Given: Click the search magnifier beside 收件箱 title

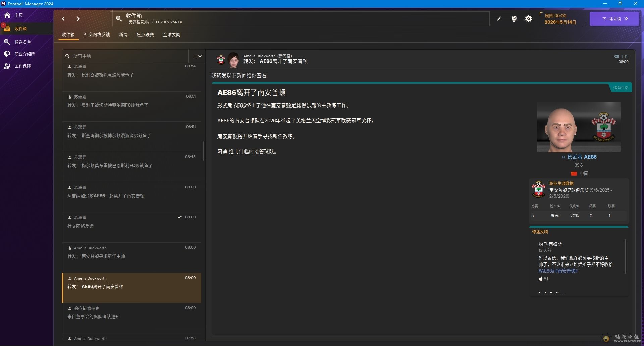Looking at the screenshot, I should [119, 19].
